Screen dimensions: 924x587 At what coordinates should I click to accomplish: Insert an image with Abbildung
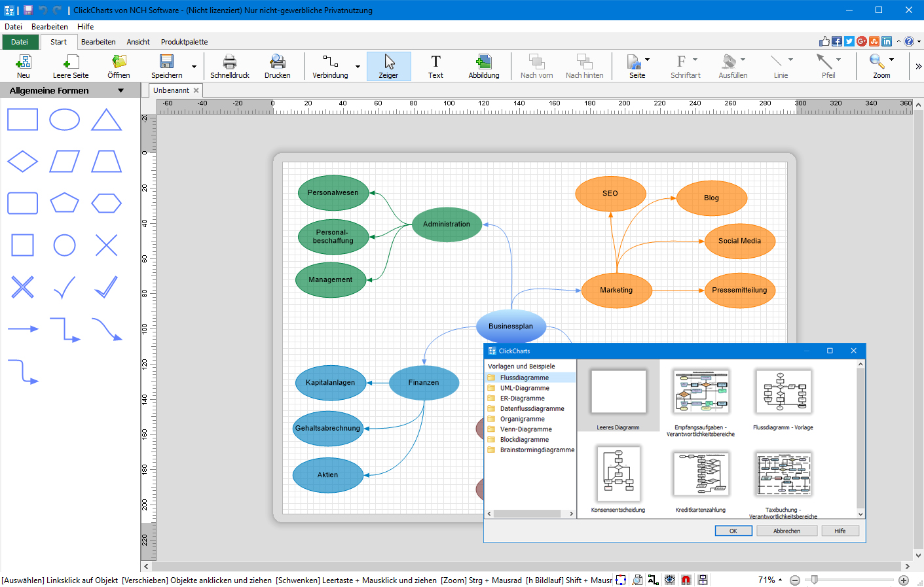[484, 67]
